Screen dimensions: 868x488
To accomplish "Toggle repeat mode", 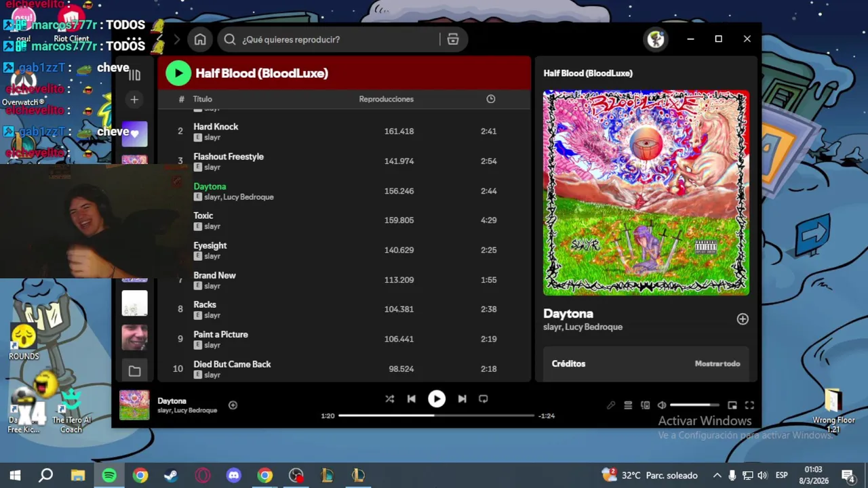I will coord(483,399).
